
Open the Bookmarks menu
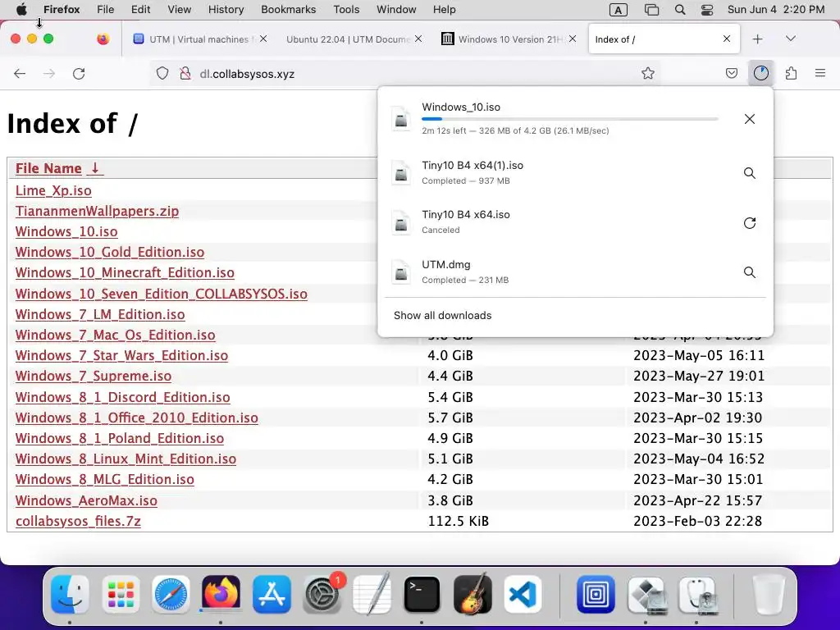point(288,10)
